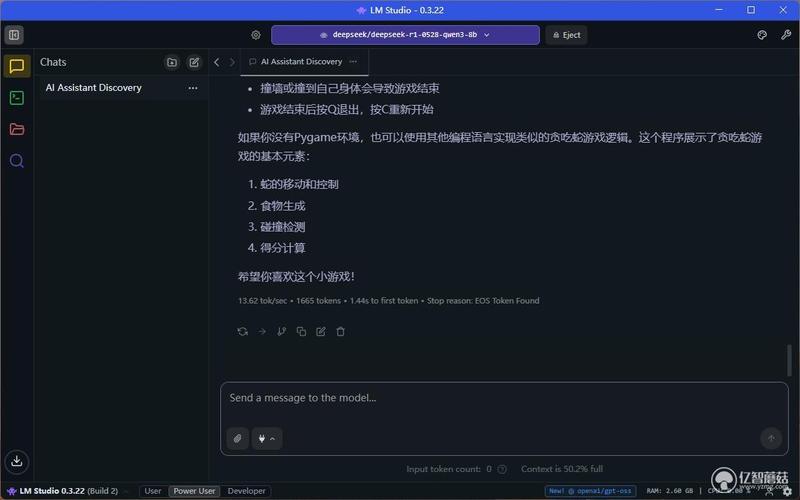Minimize the LM Studio window
Image resolution: width=800 pixels, height=500 pixels.
click(719, 10)
